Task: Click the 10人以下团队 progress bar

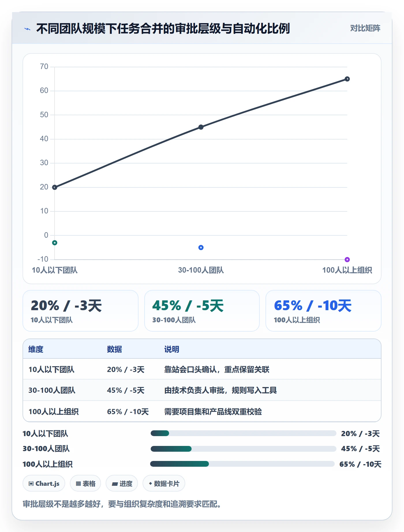Action: (x=243, y=433)
